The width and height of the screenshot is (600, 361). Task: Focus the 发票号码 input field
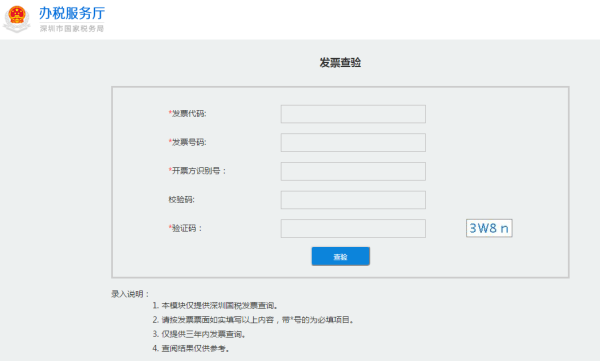pos(353,142)
